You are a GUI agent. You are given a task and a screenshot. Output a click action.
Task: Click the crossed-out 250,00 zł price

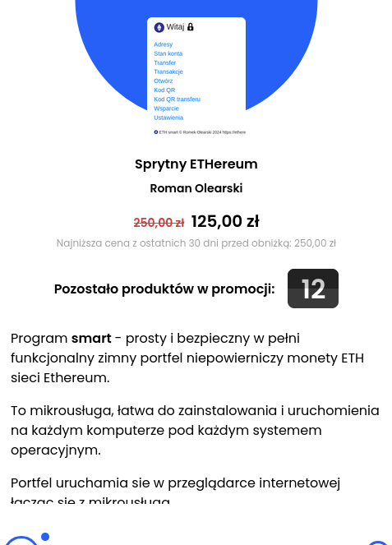click(159, 223)
